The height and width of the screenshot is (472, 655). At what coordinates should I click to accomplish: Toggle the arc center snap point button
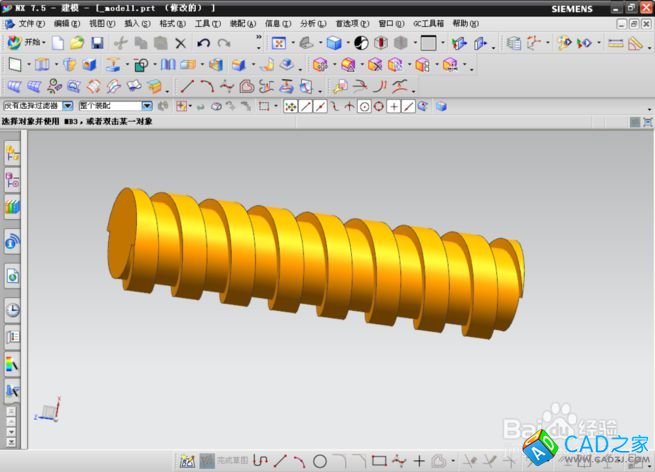click(x=364, y=105)
